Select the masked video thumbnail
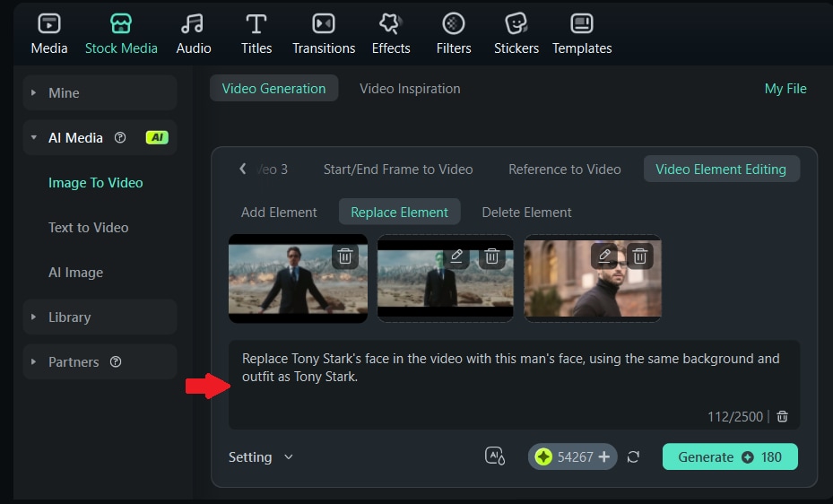Viewport: 833px width, 504px height. click(x=445, y=278)
